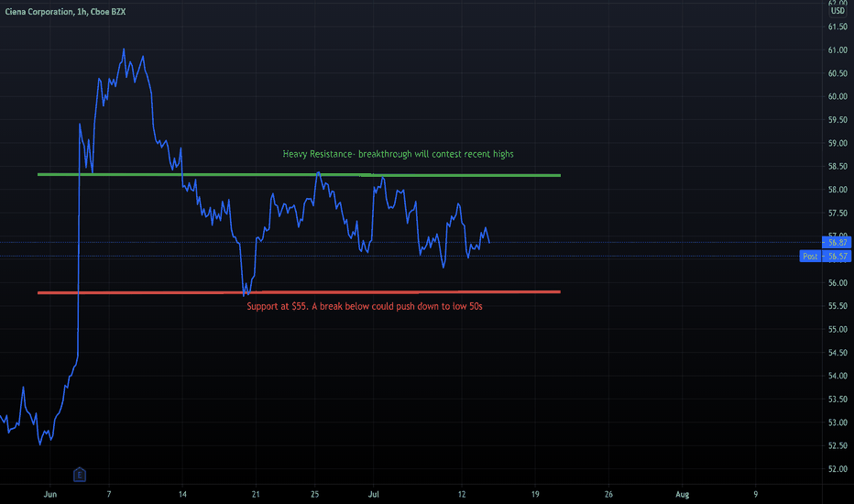Screen dimensions: 854x504
Task: Click the 54.50 price axis label
Action: 838,353
